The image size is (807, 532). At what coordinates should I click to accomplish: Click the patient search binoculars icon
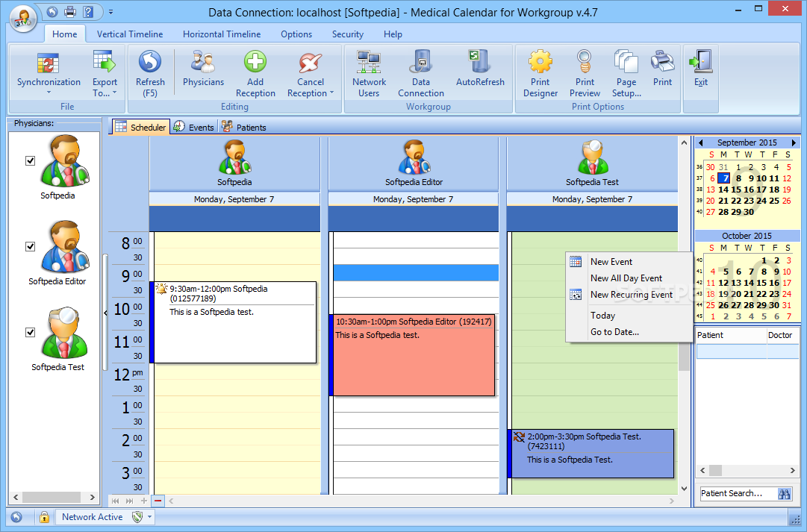pos(784,494)
